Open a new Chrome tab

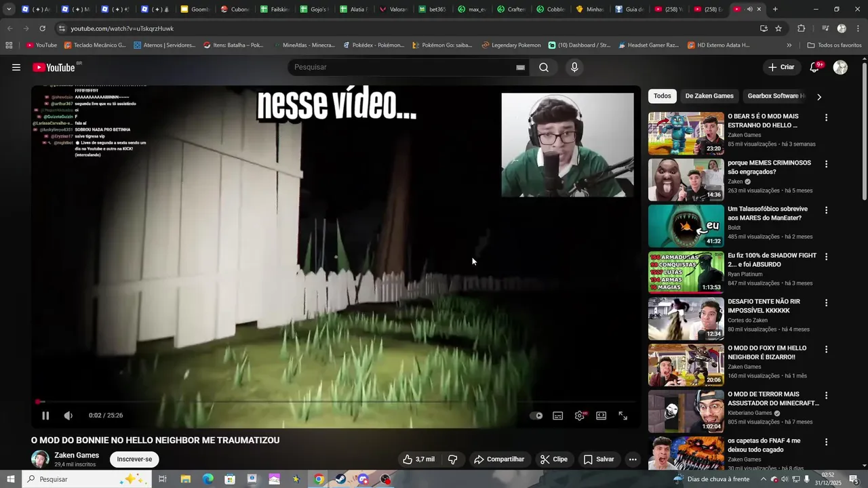[775, 9]
